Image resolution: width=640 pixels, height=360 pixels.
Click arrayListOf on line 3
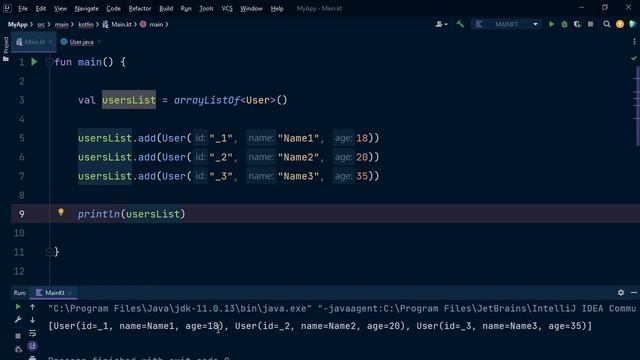click(207, 100)
